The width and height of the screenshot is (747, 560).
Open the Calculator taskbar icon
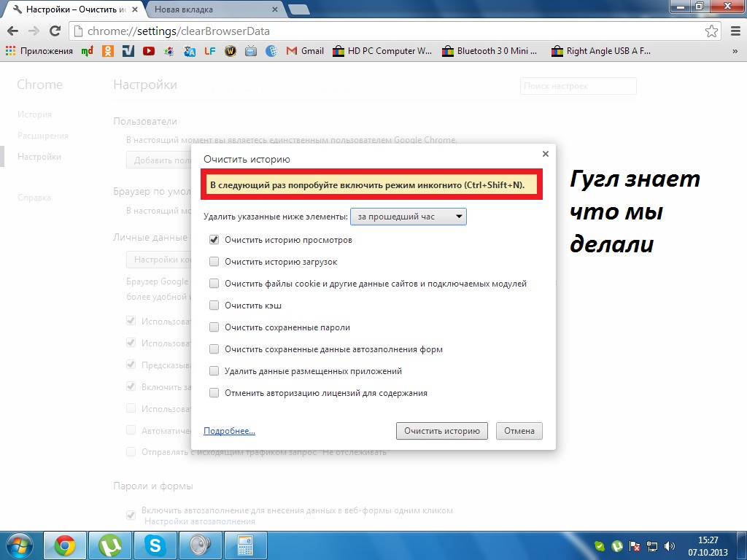tap(246, 545)
